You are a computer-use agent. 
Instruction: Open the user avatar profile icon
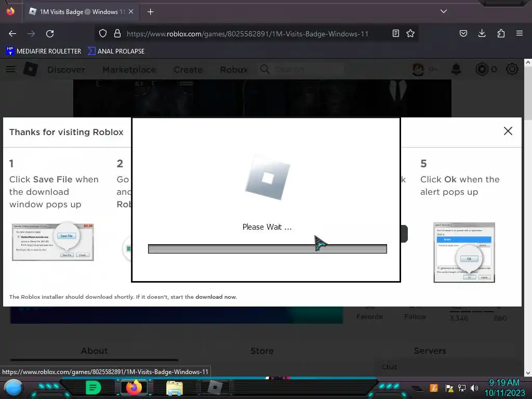tap(418, 69)
